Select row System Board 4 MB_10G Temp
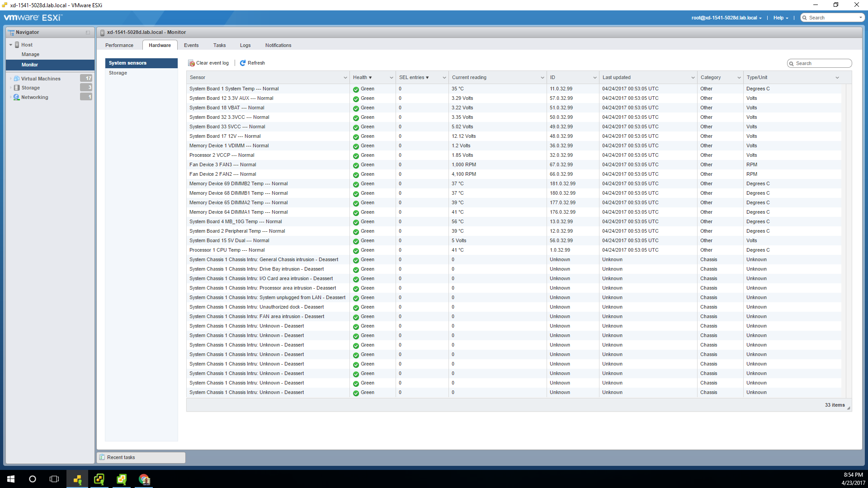Screen dimensions: 868x488 [x=514, y=222]
